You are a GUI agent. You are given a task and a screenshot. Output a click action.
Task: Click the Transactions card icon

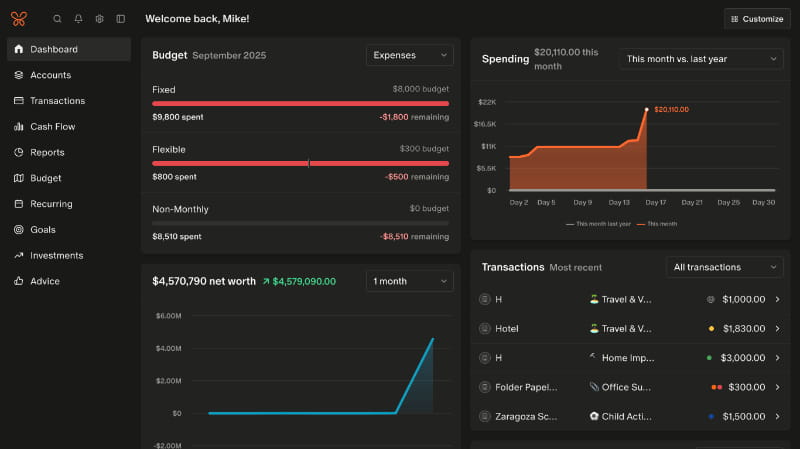coord(19,101)
